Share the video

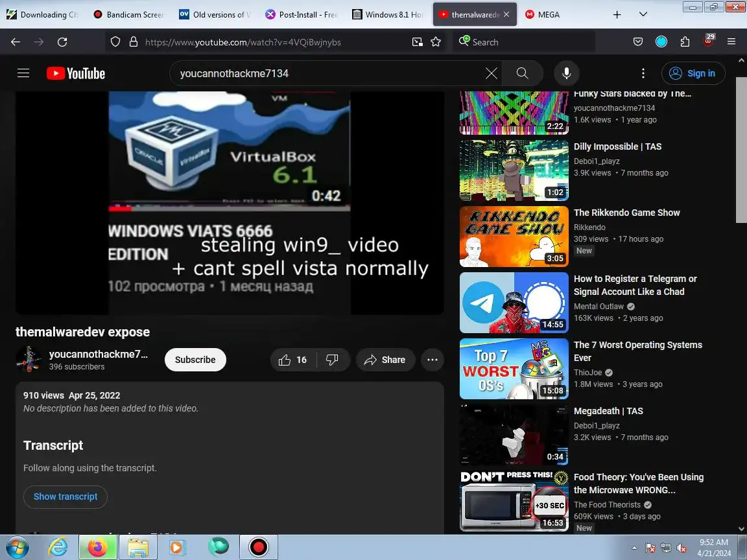click(x=385, y=360)
